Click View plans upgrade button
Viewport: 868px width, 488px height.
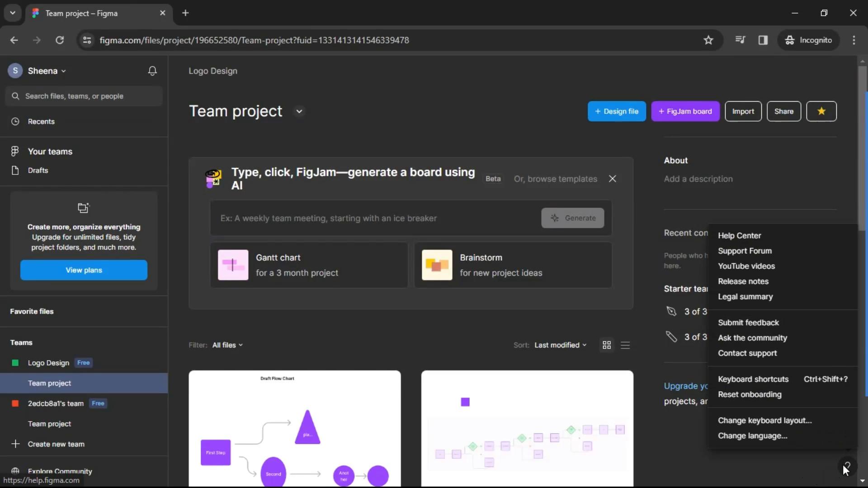click(84, 270)
